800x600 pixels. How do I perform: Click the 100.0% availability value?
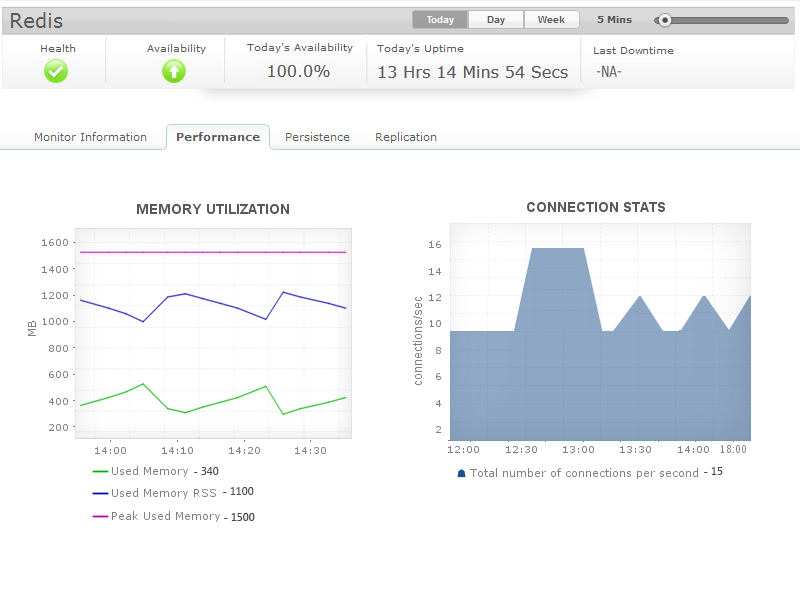pos(298,71)
